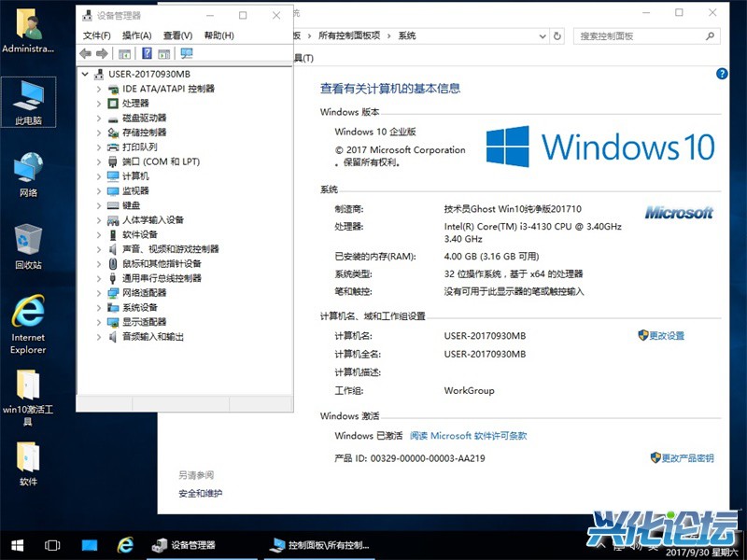This screenshot has width=747, height=560.
Task: Click the Forward arrow in Device Manager toolbar
Action: click(x=102, y=54)
